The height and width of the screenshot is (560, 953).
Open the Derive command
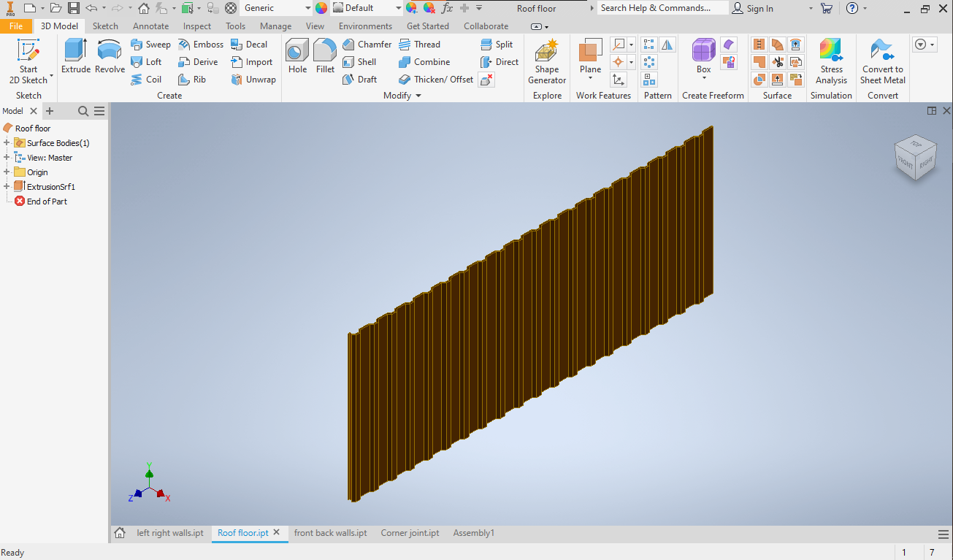click(198, 62)
